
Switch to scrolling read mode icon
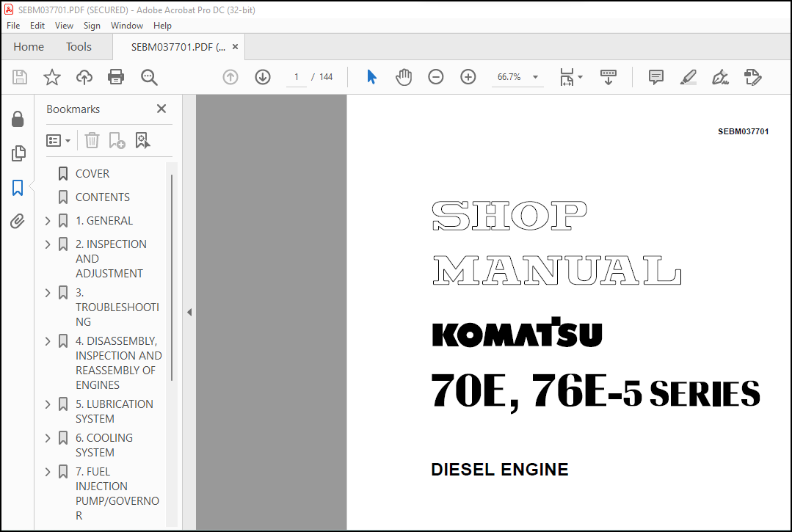tap(608, 77)
